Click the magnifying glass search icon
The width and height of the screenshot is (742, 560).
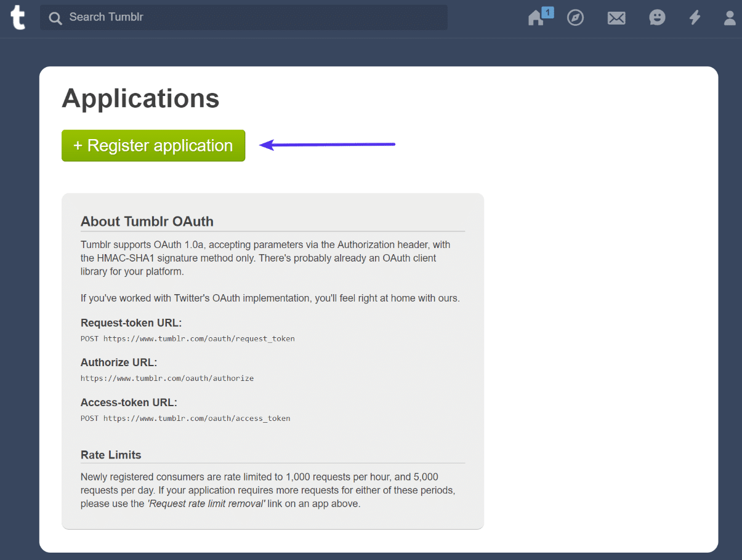pos(55,18)
